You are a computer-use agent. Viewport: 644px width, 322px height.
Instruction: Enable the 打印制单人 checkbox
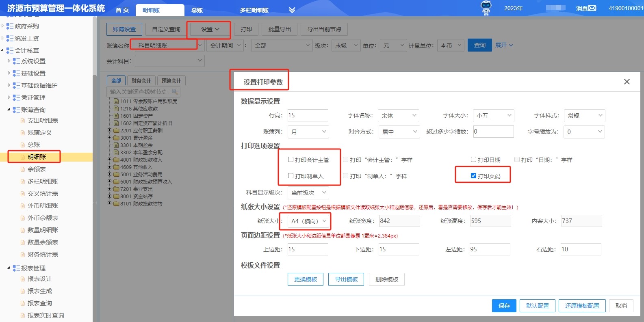coord(291,176)
